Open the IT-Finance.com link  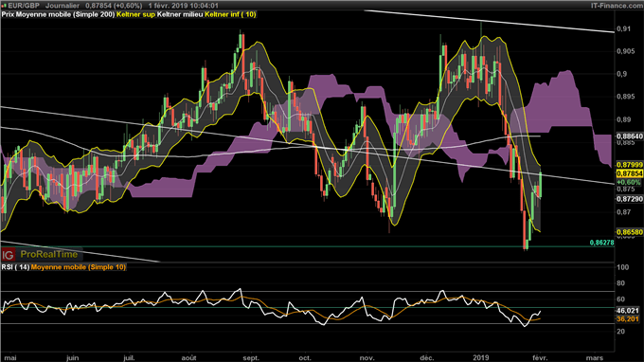pyautogui.click(x=617, y=6)
